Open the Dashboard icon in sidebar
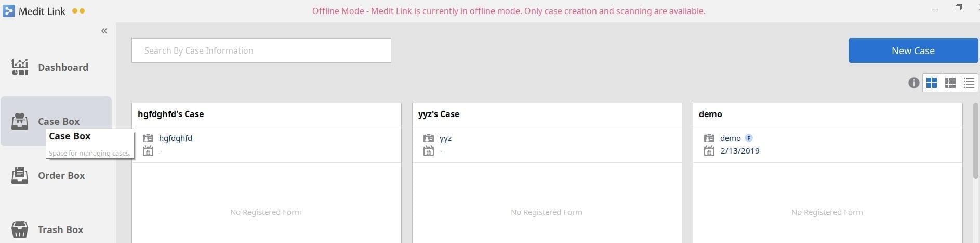This screenshot has height=243, width=980. [20, 67]
